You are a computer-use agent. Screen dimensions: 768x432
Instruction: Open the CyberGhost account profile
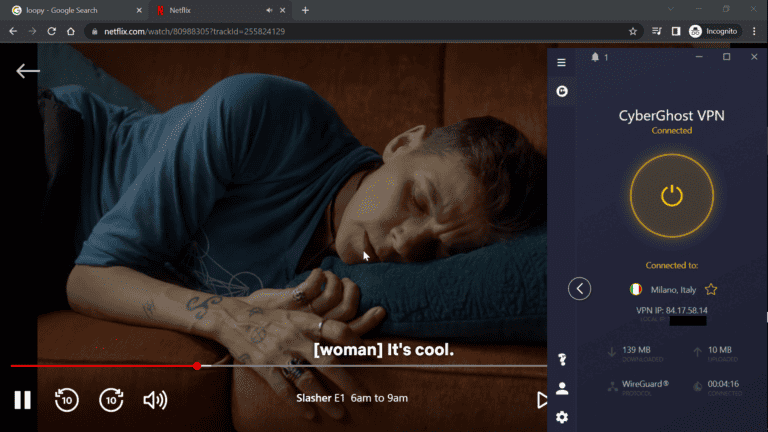click(562, 388)
